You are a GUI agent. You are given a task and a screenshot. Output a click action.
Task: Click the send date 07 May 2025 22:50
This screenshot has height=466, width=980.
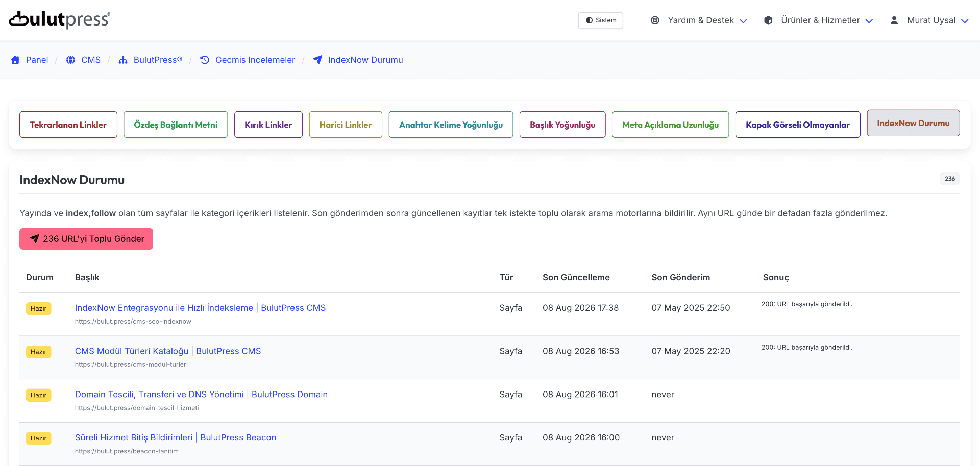(x=691, y=308)
